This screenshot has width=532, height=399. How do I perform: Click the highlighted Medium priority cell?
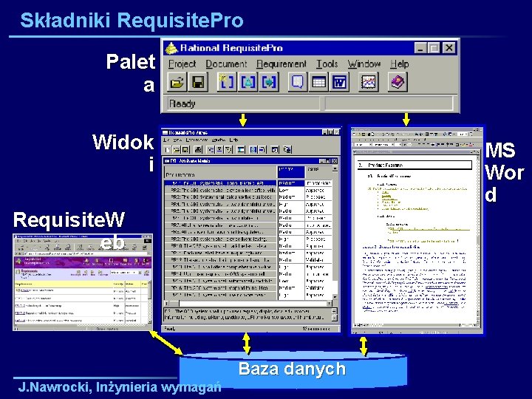tap(291, 183)
